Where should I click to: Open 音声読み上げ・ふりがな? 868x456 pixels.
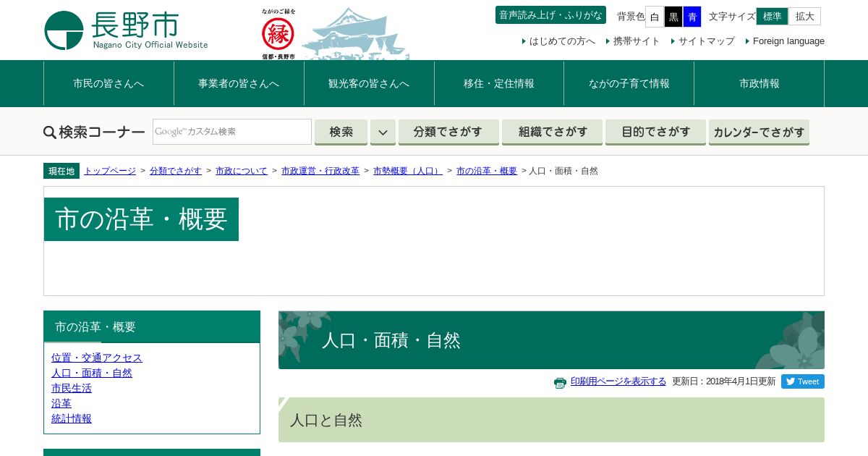pos(550,15)
